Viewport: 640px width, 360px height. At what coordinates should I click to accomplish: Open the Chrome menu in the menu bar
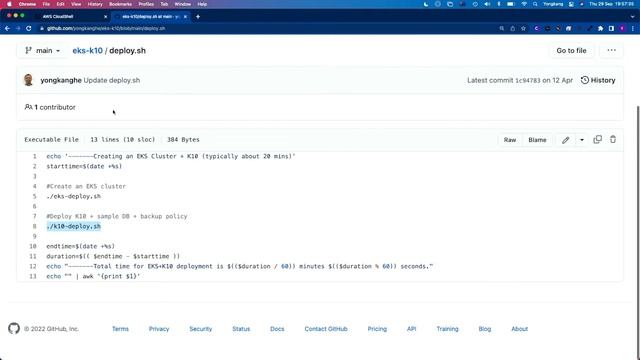pyautogui.click(x=27, y=4)
